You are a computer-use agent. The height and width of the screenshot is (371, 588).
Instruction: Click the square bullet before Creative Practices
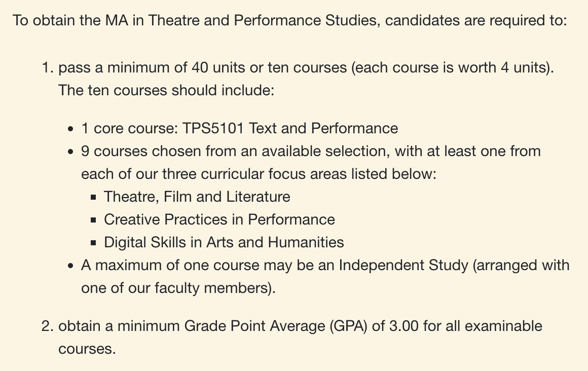(94, 220)
